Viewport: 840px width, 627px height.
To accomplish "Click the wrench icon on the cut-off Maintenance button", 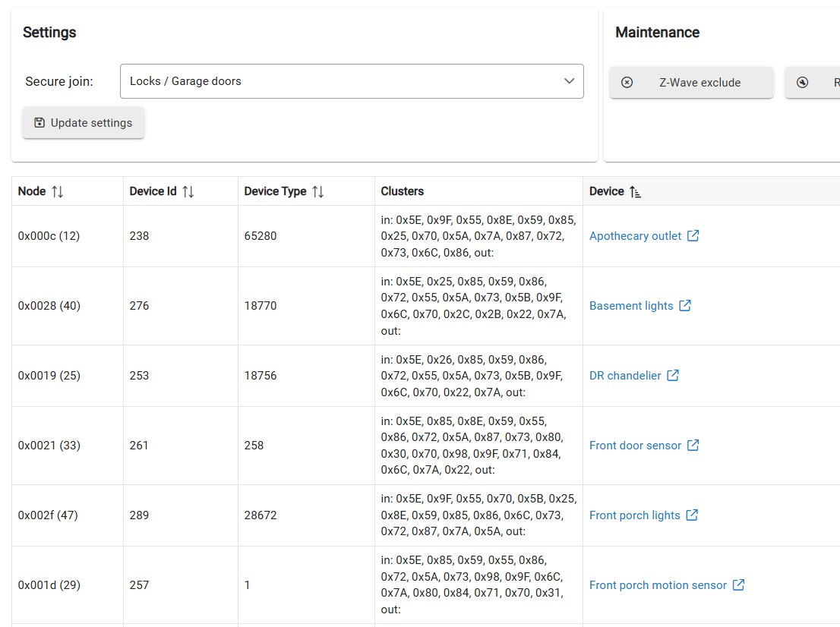I will (802, 83).
